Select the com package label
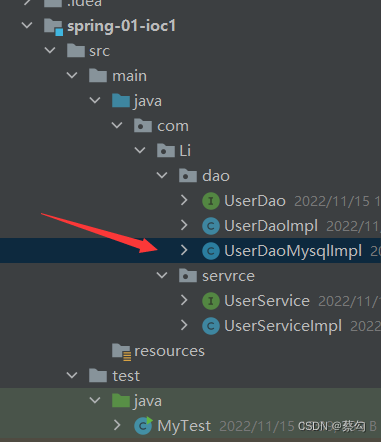 click(173, 127)
